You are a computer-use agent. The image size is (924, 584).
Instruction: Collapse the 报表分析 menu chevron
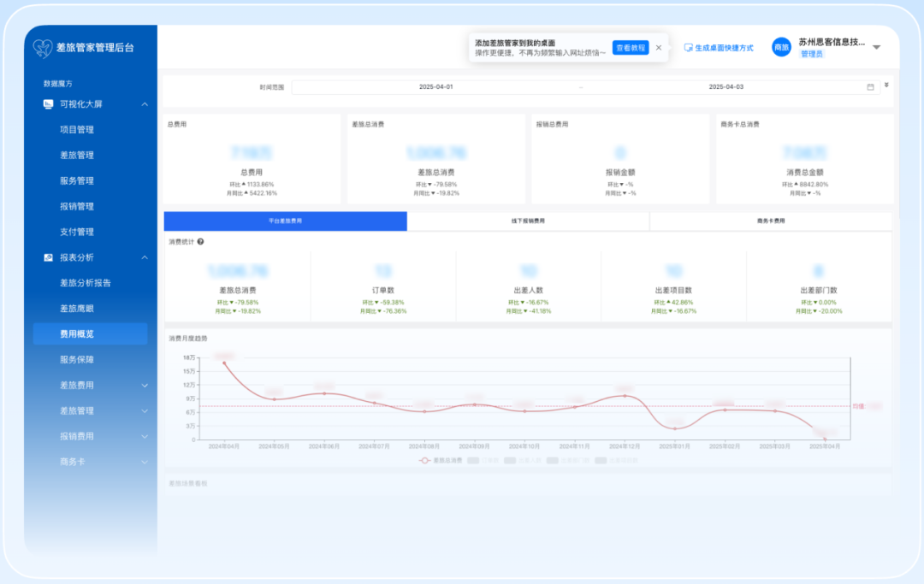point(145,257)
